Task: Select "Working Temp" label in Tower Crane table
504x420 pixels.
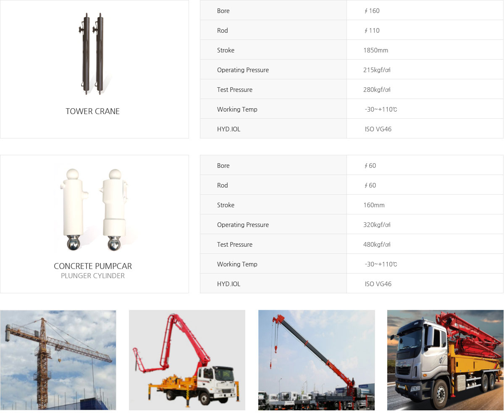Action: [x=237, y=109]
